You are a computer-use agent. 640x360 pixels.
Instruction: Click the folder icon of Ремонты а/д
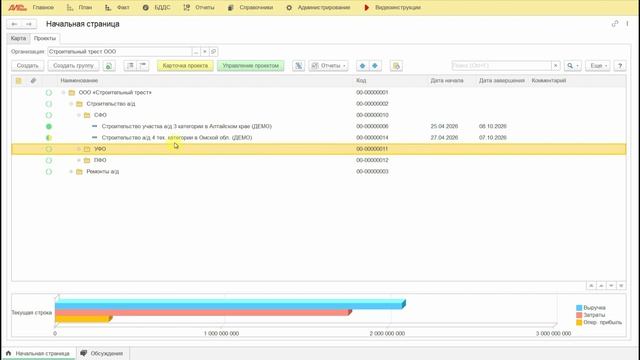tap(79, 172)
